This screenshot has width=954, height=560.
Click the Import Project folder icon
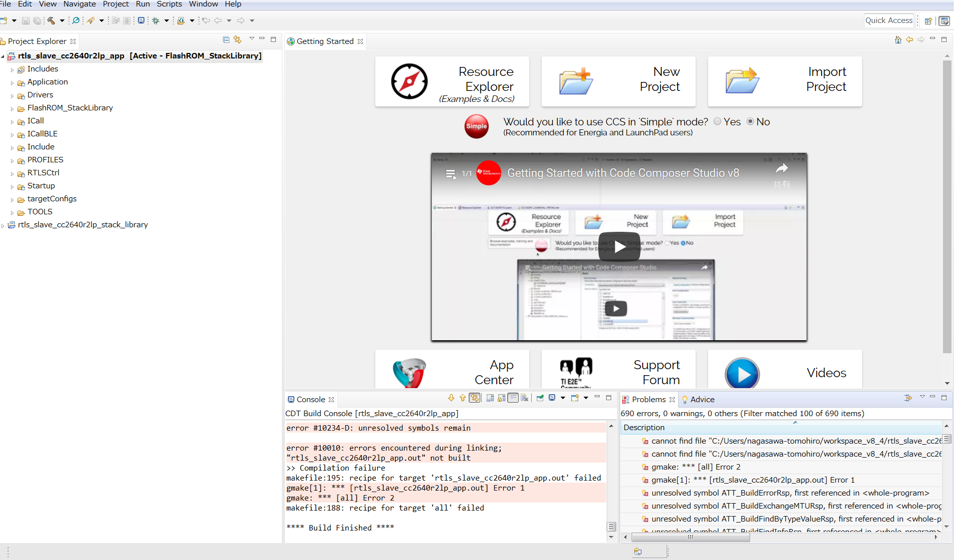tap(742, 81)
